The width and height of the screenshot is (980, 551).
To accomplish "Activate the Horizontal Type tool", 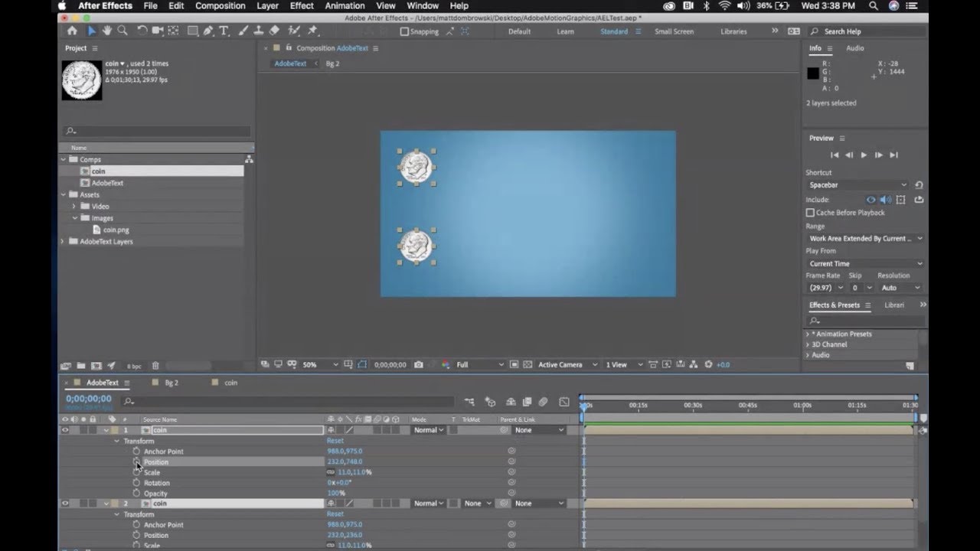I will click(x=224, y=31).
